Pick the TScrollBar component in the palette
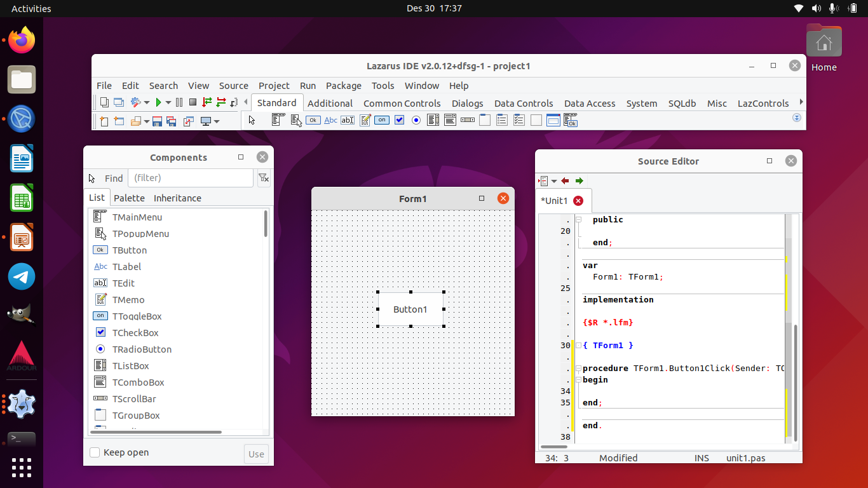The image size is (868, 488). [468, 120]
